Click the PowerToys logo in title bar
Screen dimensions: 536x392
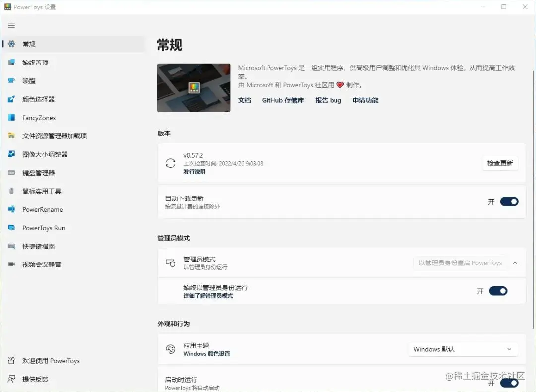click(8, 7)
